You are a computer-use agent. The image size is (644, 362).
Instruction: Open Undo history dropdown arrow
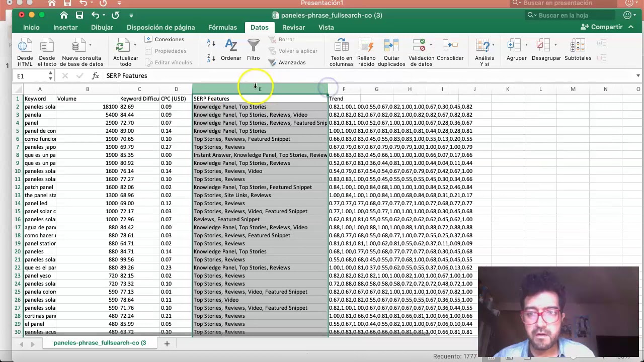[104, 16]
